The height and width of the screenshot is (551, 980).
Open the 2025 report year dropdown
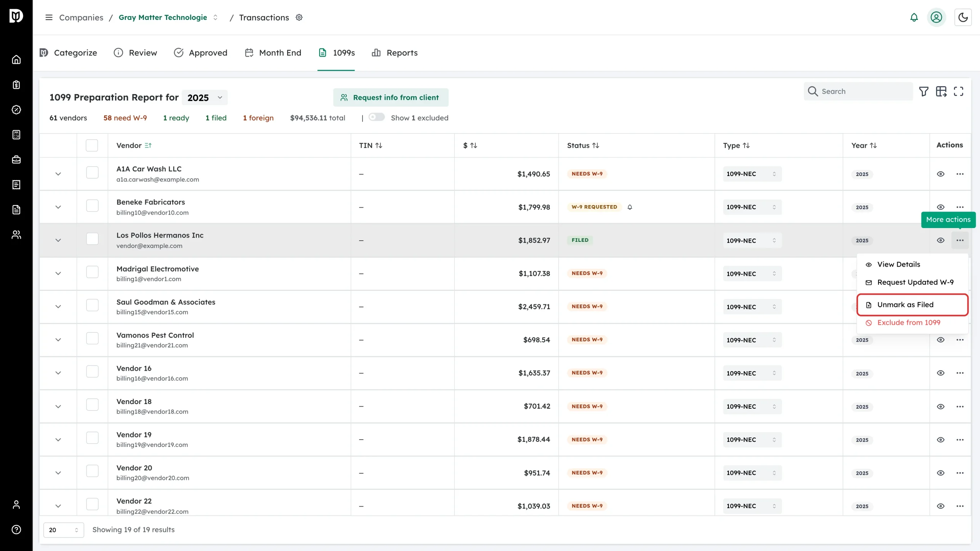[205, 98]
